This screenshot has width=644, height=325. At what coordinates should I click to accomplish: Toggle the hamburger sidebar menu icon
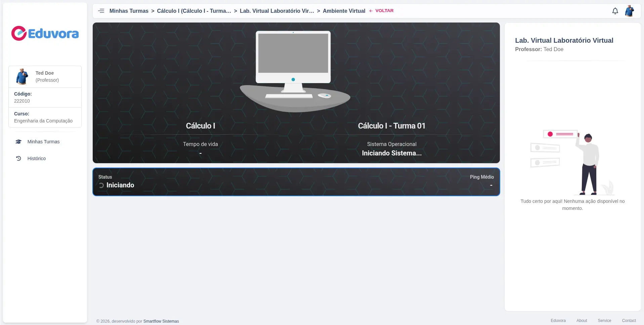pyautogui.click(x=101, y=11)
